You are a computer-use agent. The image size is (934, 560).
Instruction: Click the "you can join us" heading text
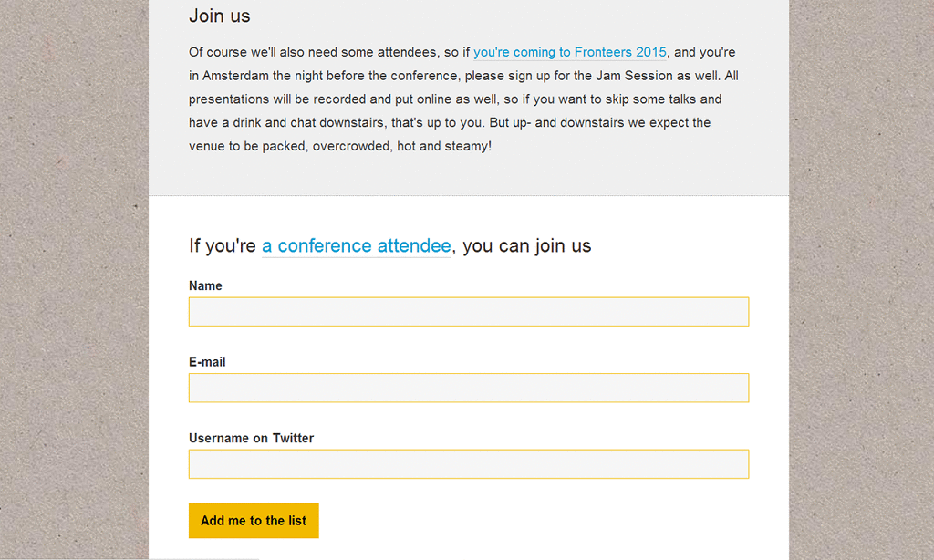pyautogui.click(x=526, y=246)
